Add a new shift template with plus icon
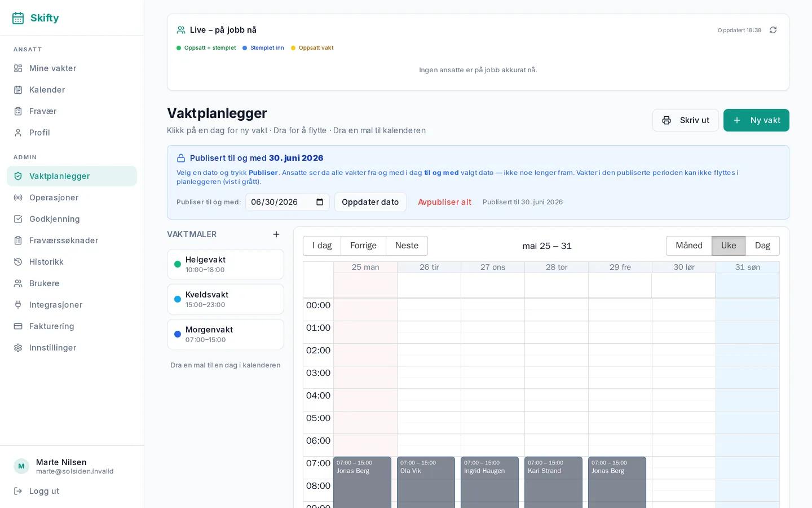Viewport: 812px width, 508px height. tap(276, 234)
